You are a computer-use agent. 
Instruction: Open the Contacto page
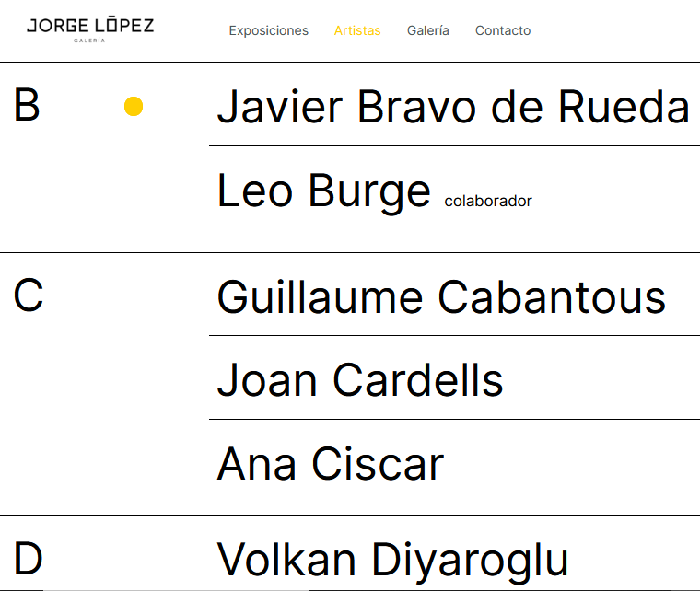[x=503, y=30]
